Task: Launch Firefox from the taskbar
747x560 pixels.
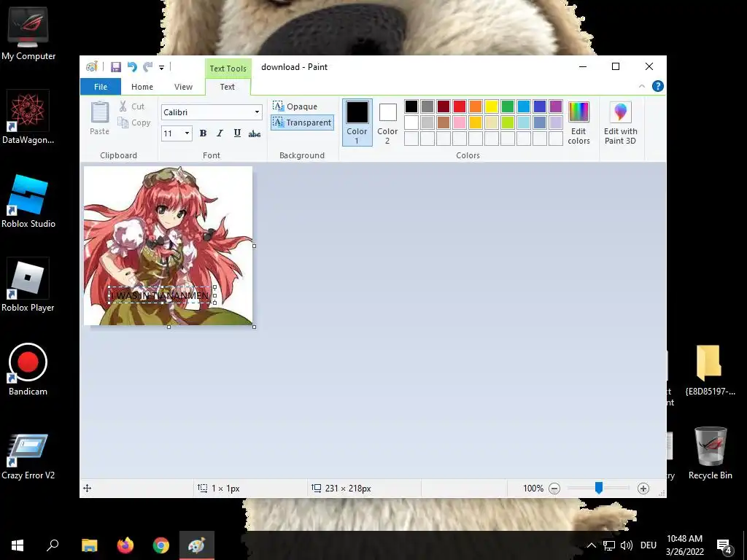Action: click(x=125, y=545)
